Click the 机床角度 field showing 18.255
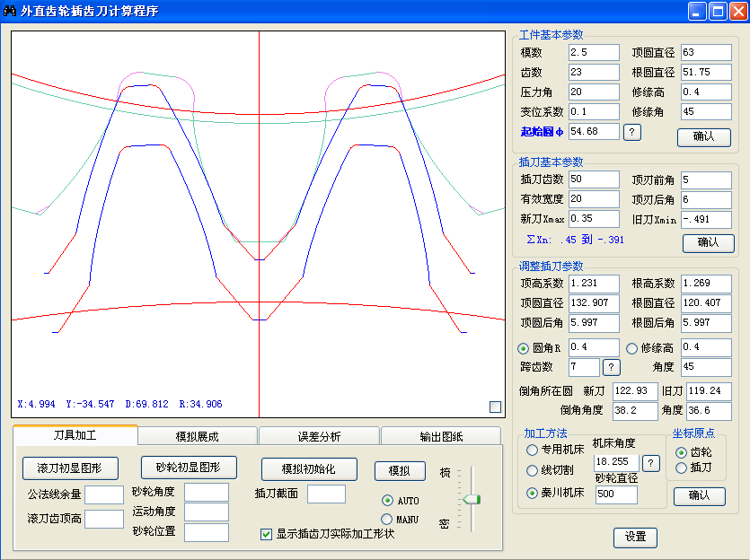Image resolution: width=750 pixels, height=560 pixels. coord(616,462)
